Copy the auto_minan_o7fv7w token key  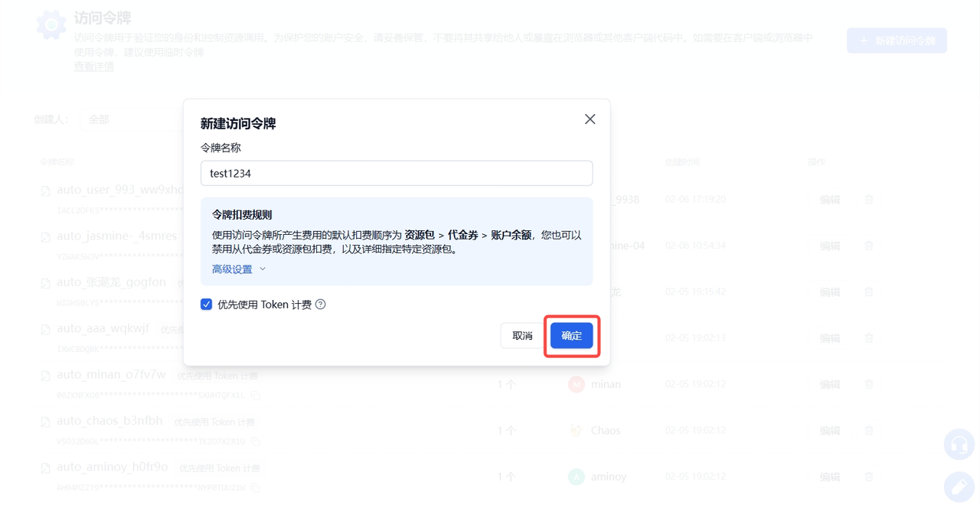[x=256, y=396]
